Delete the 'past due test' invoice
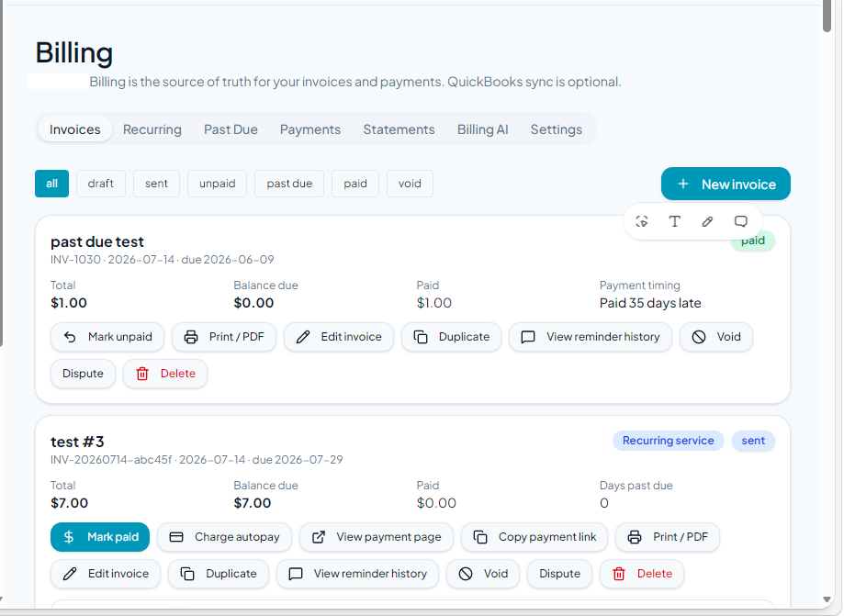 coord(165,374)
